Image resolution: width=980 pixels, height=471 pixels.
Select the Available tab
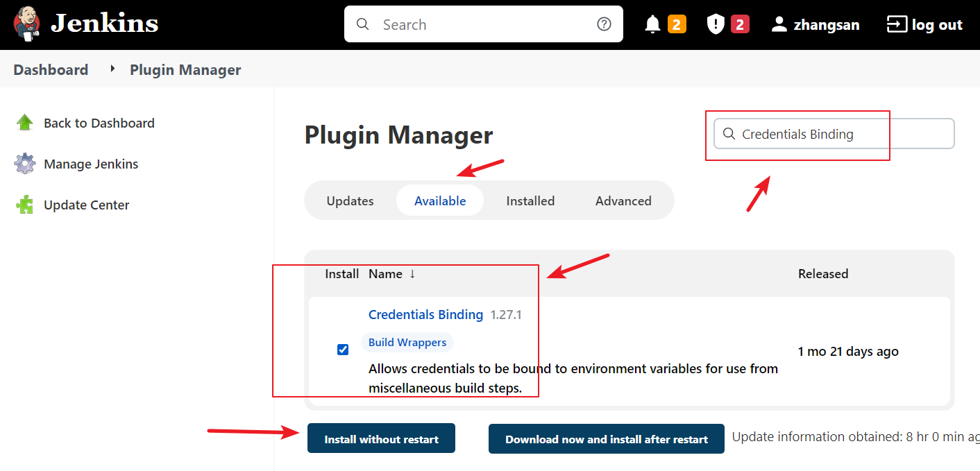pos(440,200)
